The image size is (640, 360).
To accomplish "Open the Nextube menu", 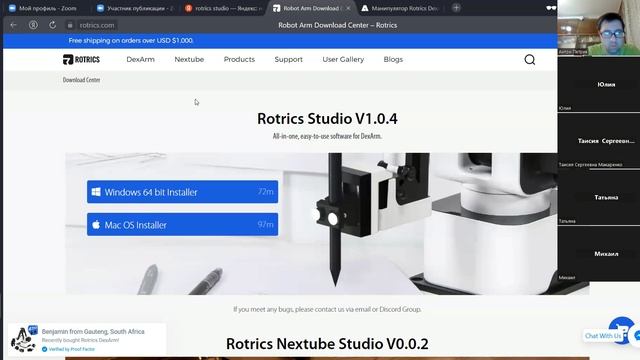I will (x=189, y=60).
